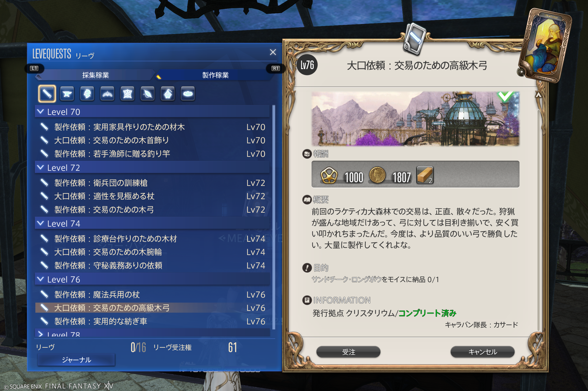Open the ジャーナル journal button
Image resolution: width=588 pixels, height=391 pixels.
tap(76, 360)
